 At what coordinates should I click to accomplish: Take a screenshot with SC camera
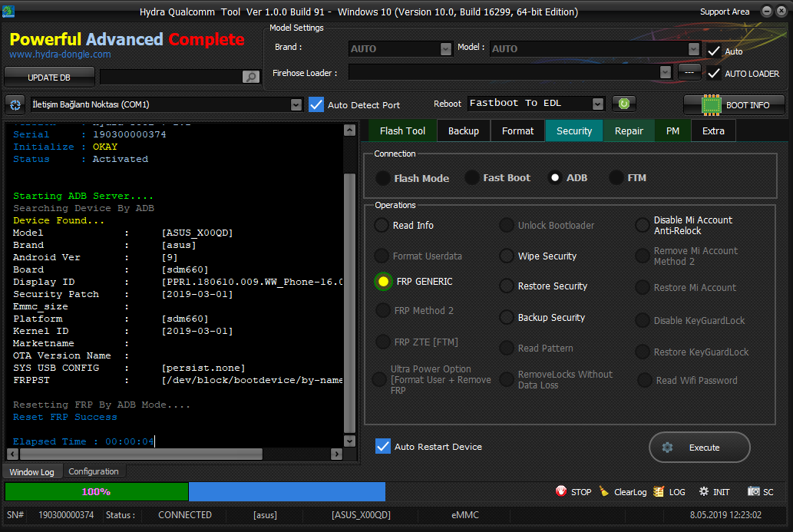tap(754, 491)
